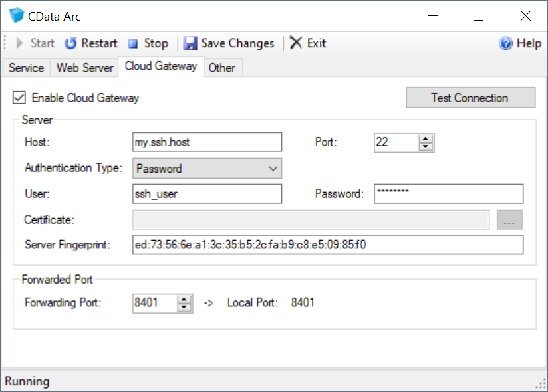Click the Save Changes floppy disk icon
548x392 pixels.
tap(190, 43)
